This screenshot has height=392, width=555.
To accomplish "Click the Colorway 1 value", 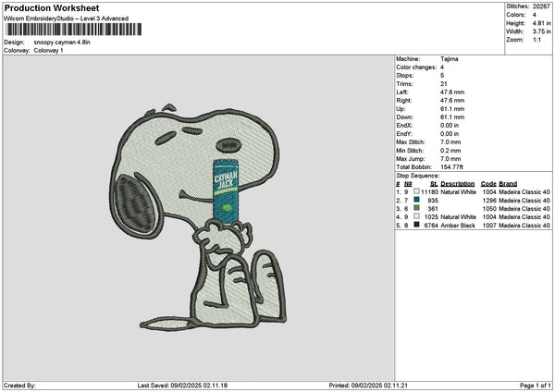I will click(x=49, y=50).
